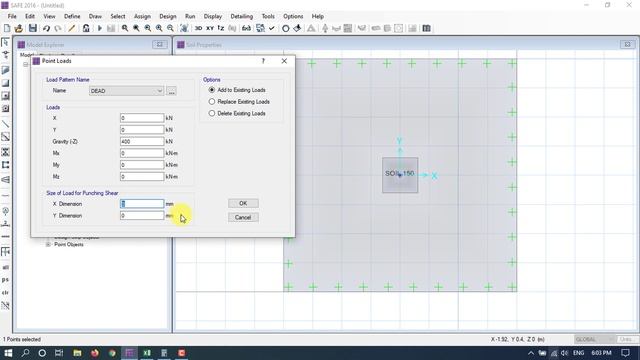Viewport: 640px width, 360px height.
Task: Click the rubber band zoom icon
Action: pyautogui.click(x=125, y=28)
